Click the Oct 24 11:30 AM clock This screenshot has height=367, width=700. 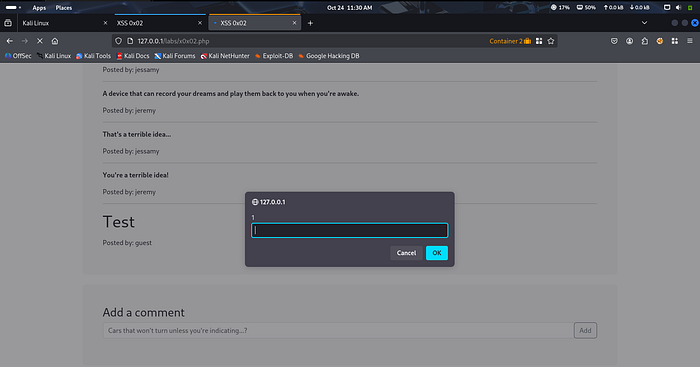click(x=350, y=8)
